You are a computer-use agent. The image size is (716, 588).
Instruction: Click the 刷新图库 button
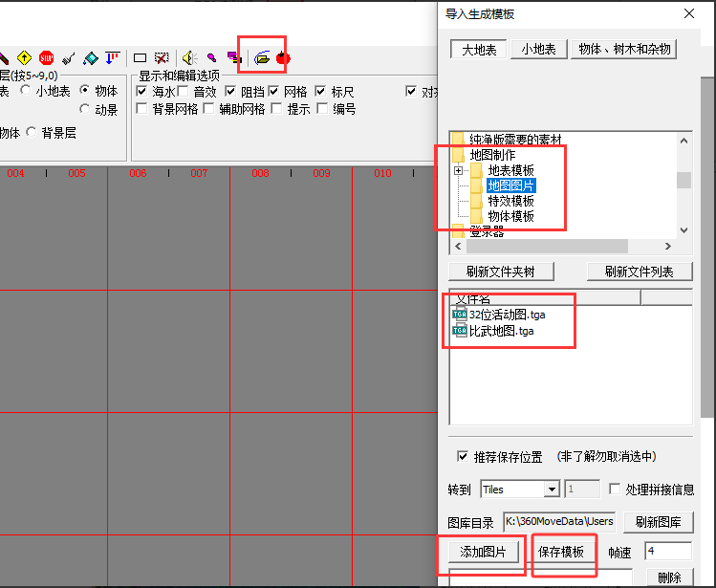(658, 522)
